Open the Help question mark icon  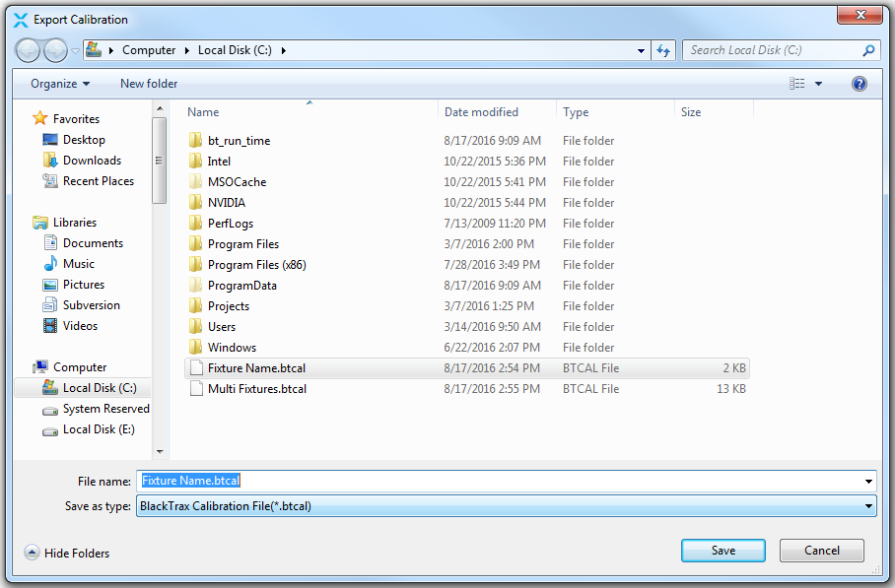click(859, 83)
